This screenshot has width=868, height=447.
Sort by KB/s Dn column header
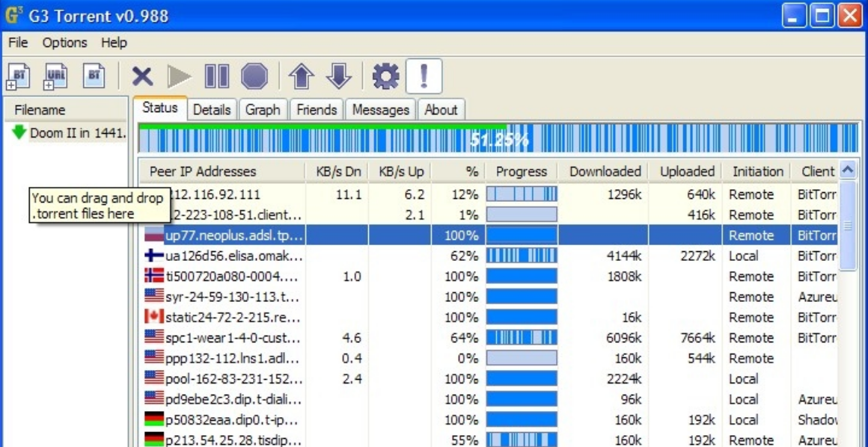337,171
